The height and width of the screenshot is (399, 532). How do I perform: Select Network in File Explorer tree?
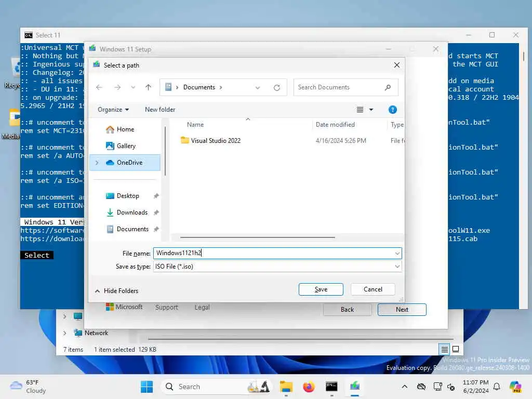coord(96,333)
